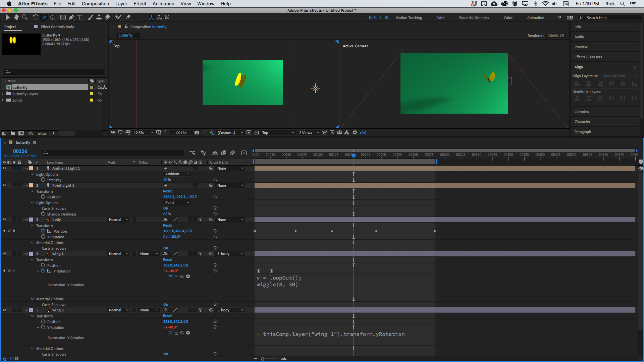The height and width of the screenshot is (362, 644).
Task: Select the Roto Brush tool
Action: click(x=118, y=17)
